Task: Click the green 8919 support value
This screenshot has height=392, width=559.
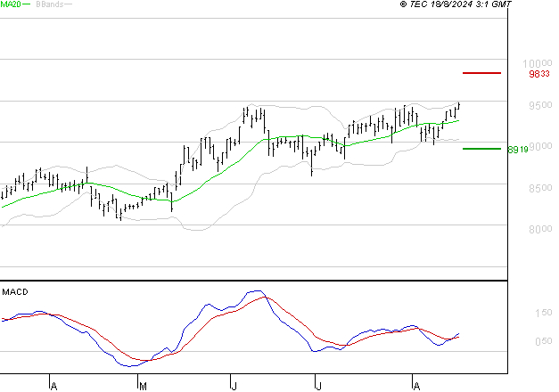Action: [518, 150]
